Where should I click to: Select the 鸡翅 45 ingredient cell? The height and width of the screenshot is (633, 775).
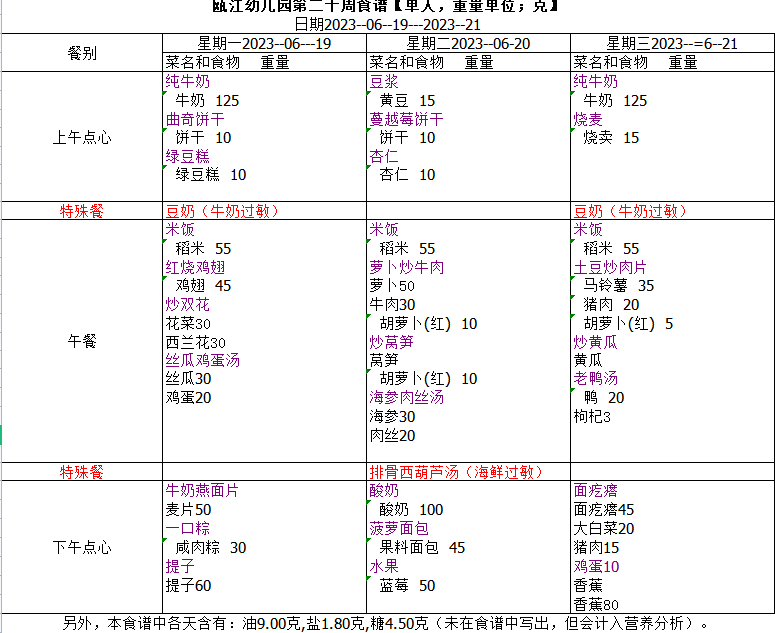203,285
